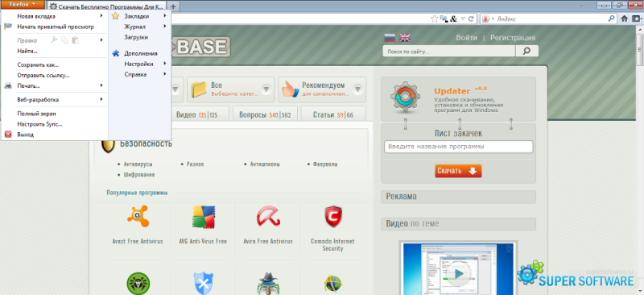Open the address bar history dropdown triangle
The image size is (644, 295).
tap(463, 19)
